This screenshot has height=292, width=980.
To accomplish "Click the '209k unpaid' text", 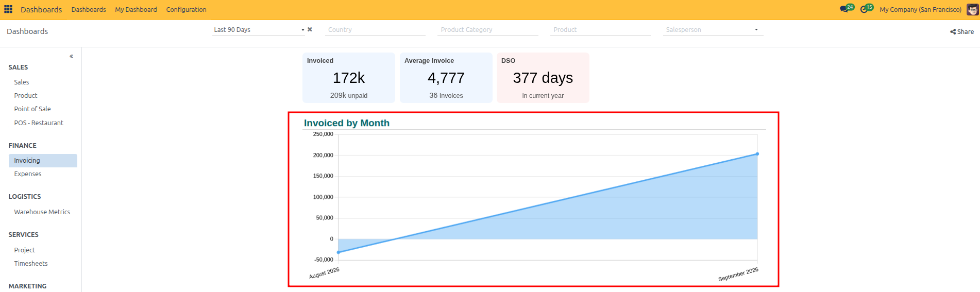I will click(x=349, y=95).
